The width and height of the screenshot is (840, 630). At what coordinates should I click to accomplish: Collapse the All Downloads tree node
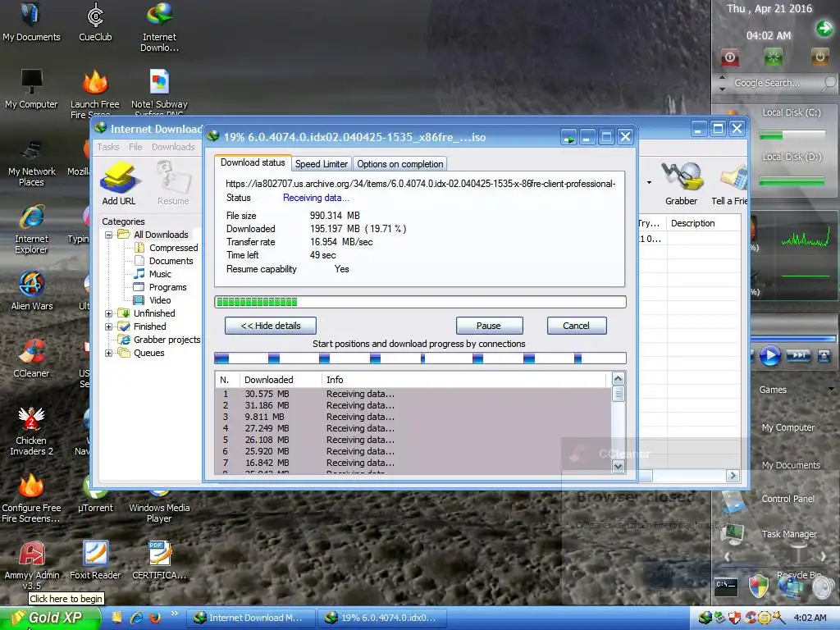pyautogui.click(x=109, y=235)
